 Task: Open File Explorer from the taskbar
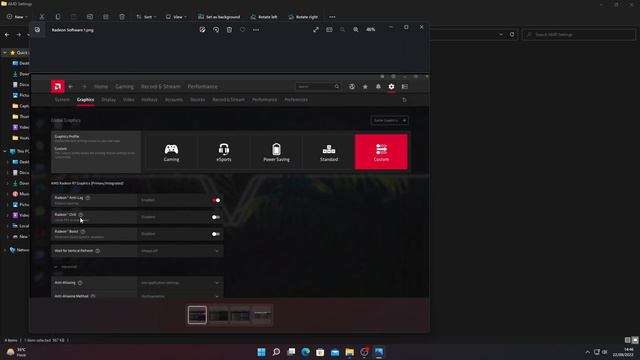coord(349,352)
